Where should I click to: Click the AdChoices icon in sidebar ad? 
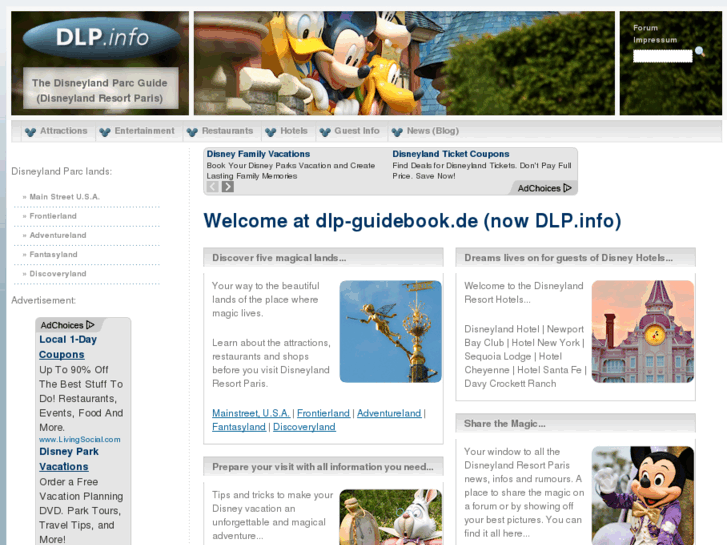click(x=90, y=325)
